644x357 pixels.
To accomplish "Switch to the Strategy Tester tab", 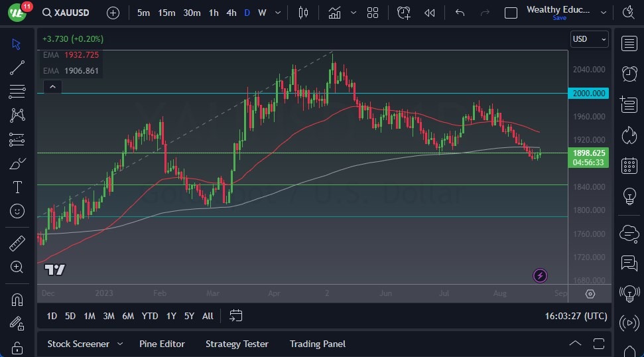I will pos(237,344).
